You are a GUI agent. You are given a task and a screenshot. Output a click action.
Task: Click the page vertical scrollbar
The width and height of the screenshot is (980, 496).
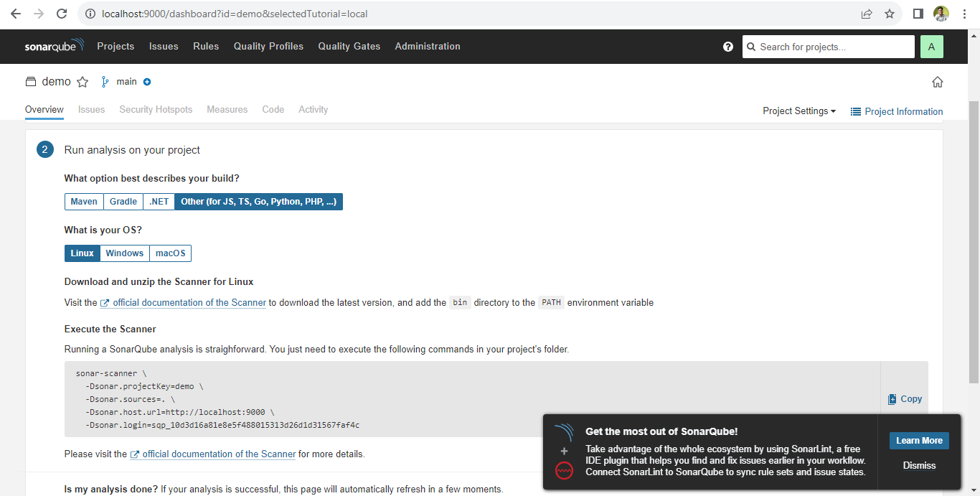tap(974, 240)
